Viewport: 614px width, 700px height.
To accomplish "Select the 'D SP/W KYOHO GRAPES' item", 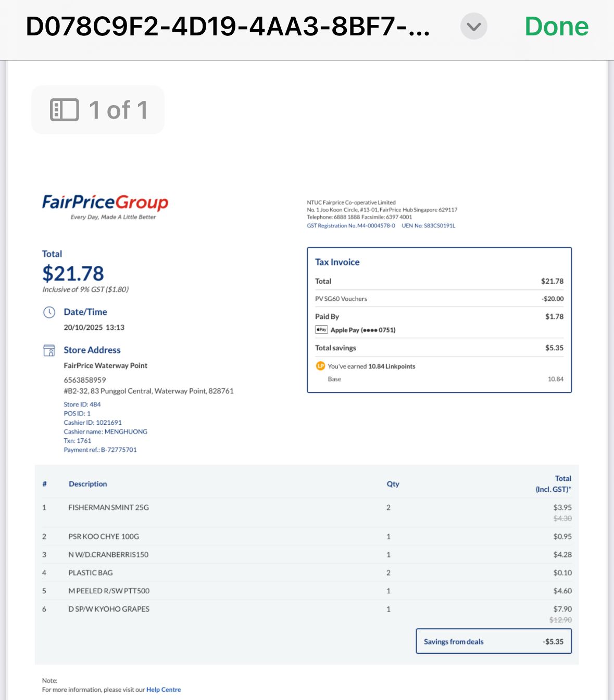I will [109, 609].
